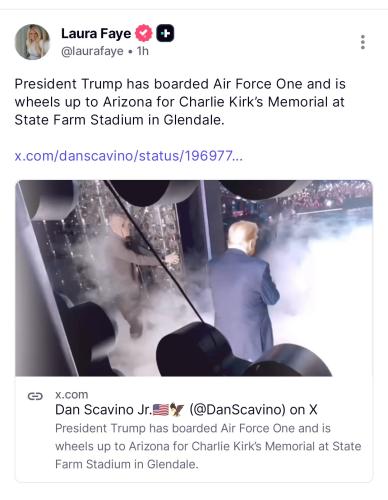Open Laura Faye's profile avatar

[x=32, y=42]
